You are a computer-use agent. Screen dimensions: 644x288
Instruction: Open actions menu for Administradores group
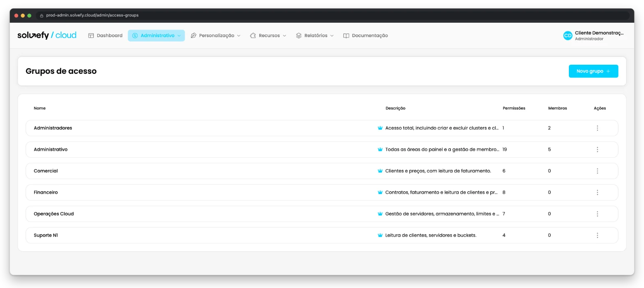[597, 128]
